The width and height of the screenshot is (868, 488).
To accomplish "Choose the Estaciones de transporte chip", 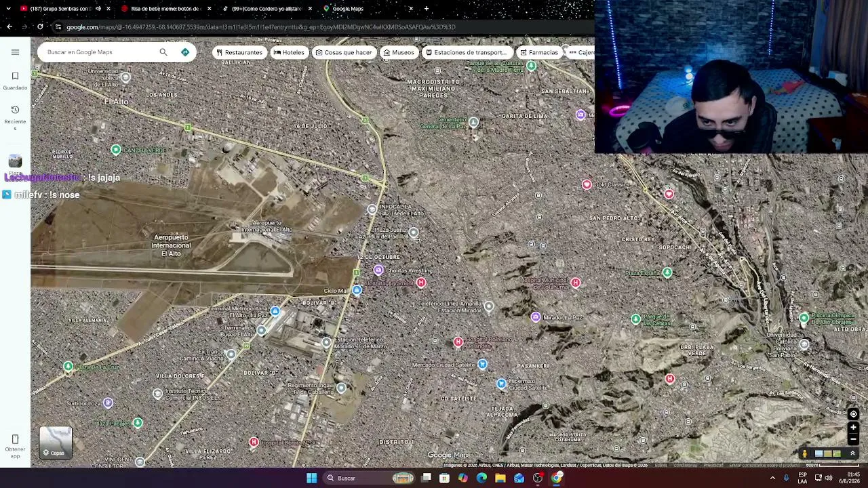I will [467, 52].
